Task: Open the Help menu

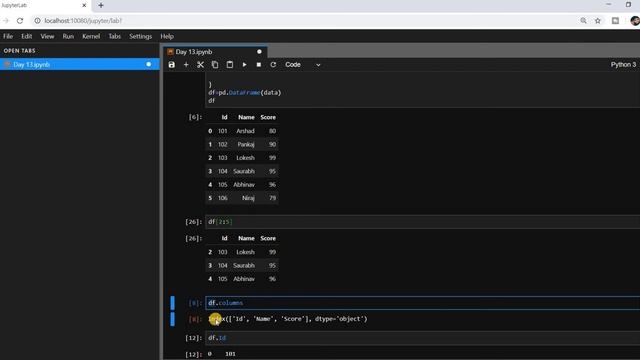Action: click(x=167, y=36)
